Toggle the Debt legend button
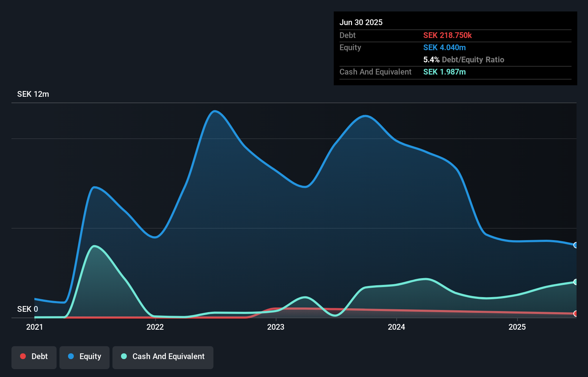Image resolution: width=588 pixels, height=377 pixels. (x=34, y=357)
